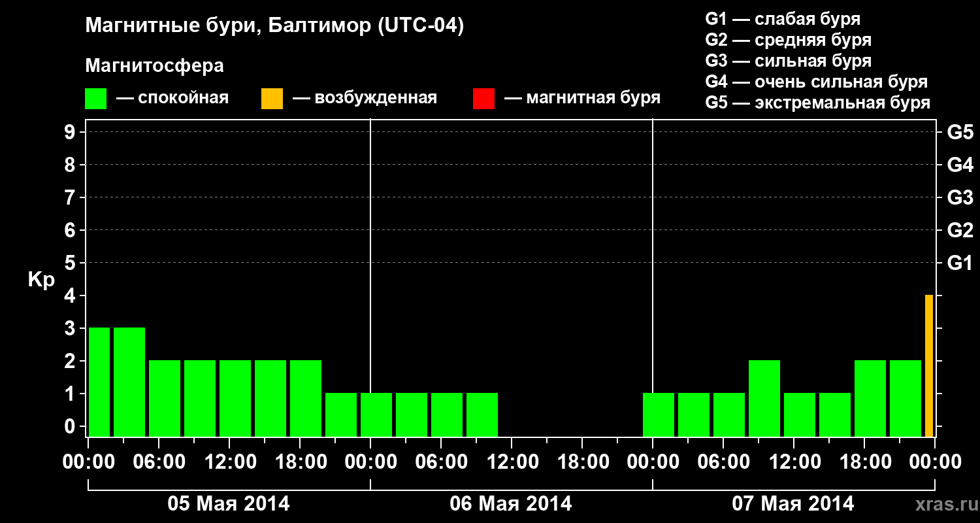The height and width of the screenshot is (523, 980).
Task: Click the green 'спокойная' legend swatch
Action: point(95,99)
